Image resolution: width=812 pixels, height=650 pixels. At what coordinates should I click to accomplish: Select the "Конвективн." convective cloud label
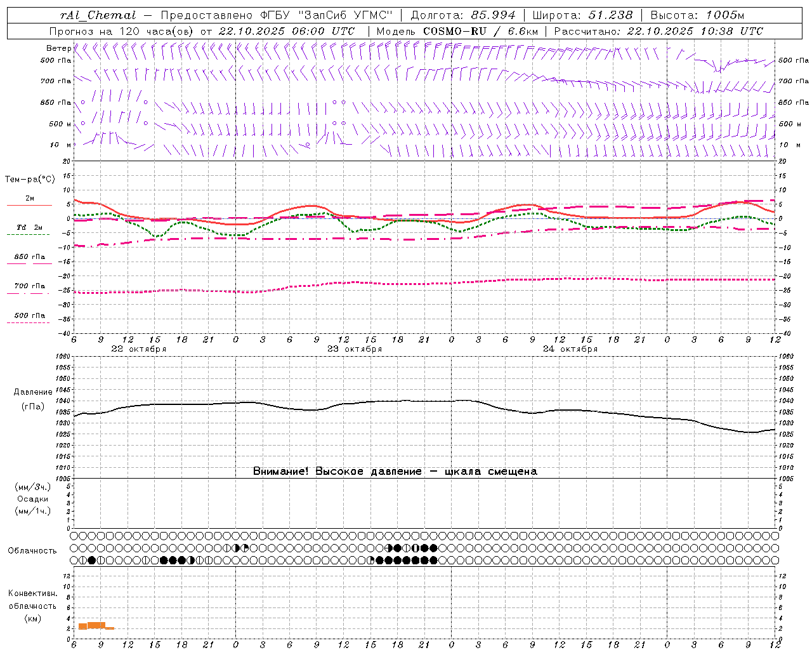[x=33, y=594]
